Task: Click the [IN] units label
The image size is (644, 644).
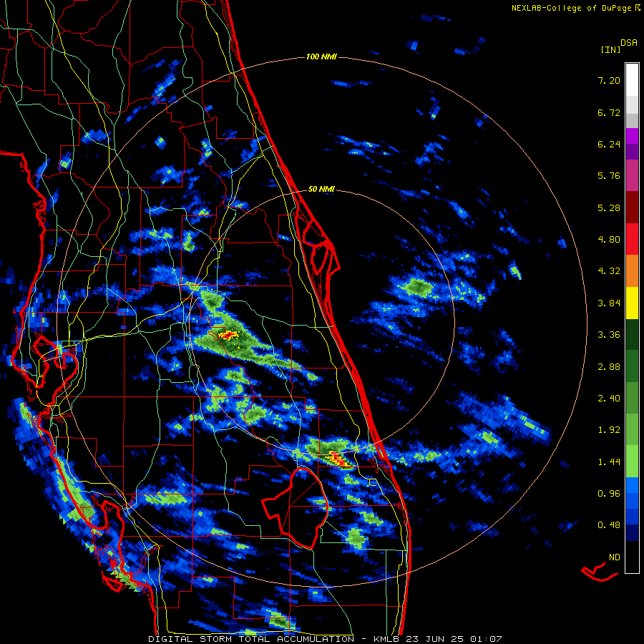Action: point(610,49)
